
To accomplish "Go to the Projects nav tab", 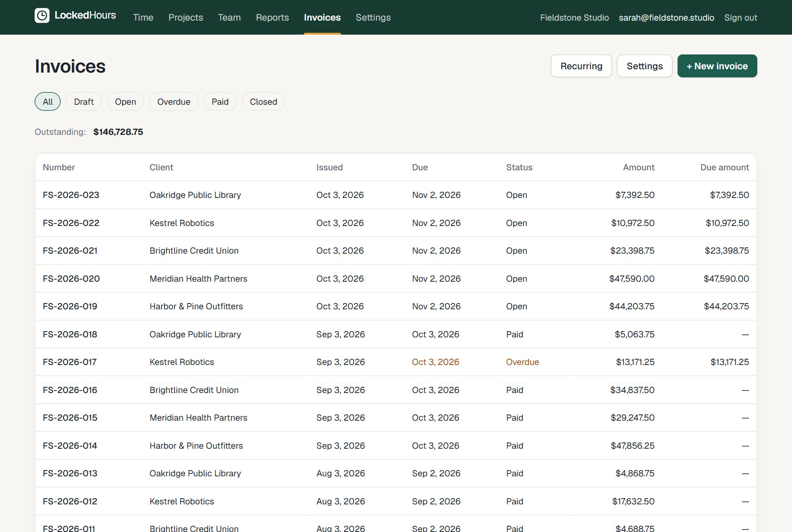I will pos(186,17).
